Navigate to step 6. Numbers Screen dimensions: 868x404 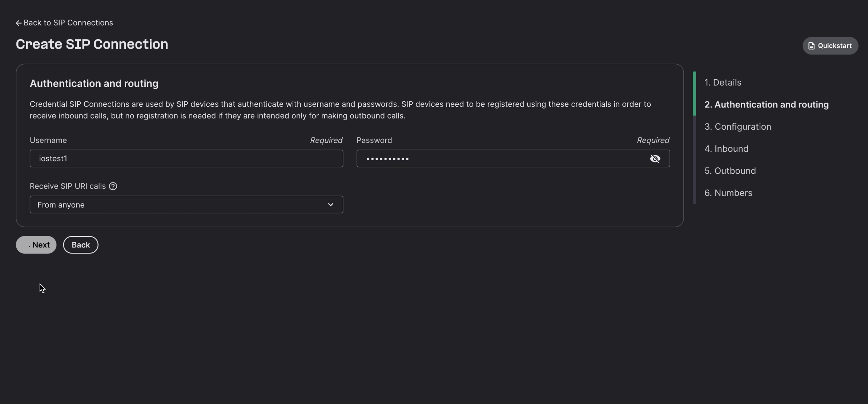728,193
